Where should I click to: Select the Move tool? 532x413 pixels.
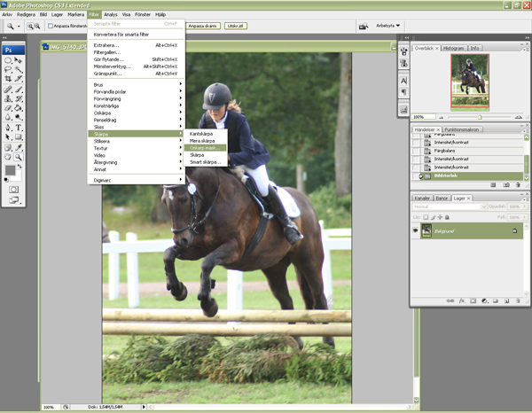pos(19,60)
